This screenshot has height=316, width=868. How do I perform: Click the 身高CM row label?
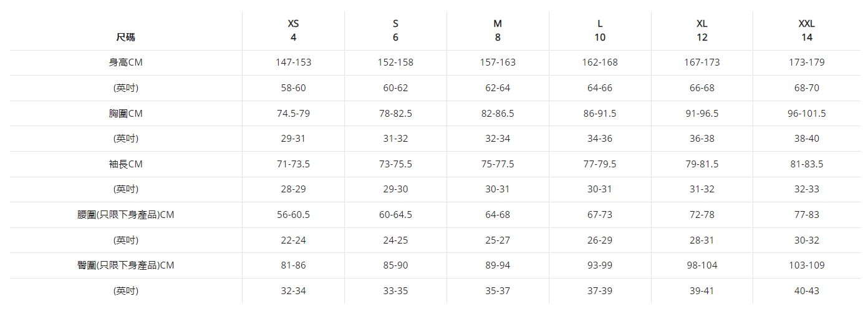coord(125,62)
